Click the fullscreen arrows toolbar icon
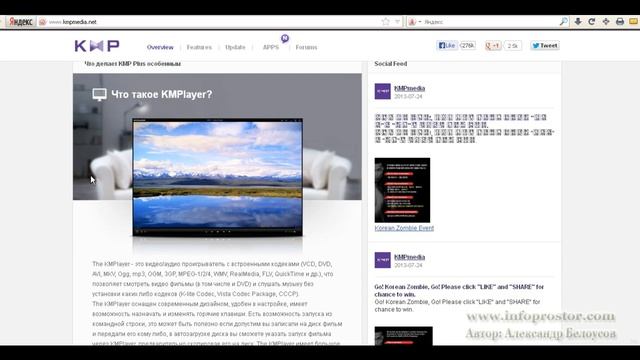Image resolution: width=640 pixels, height=360 pixels. [606, 22]
